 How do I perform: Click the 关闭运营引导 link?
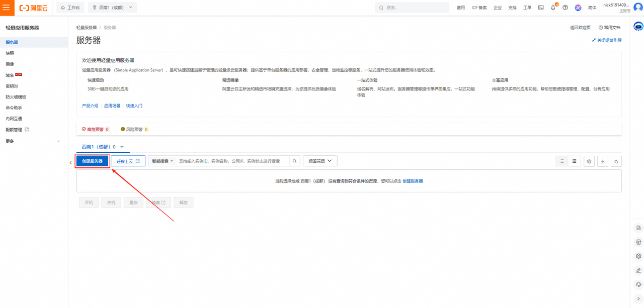click(x=607, y=40)
